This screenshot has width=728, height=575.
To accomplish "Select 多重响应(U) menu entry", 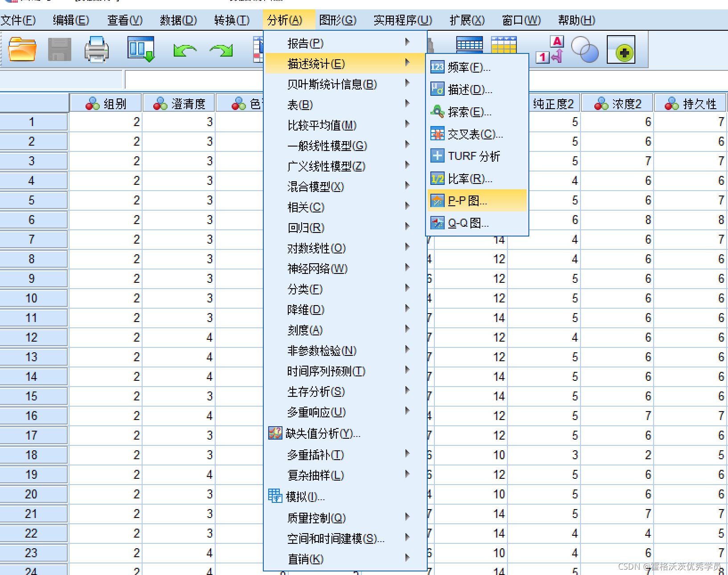I will point(344,412).
